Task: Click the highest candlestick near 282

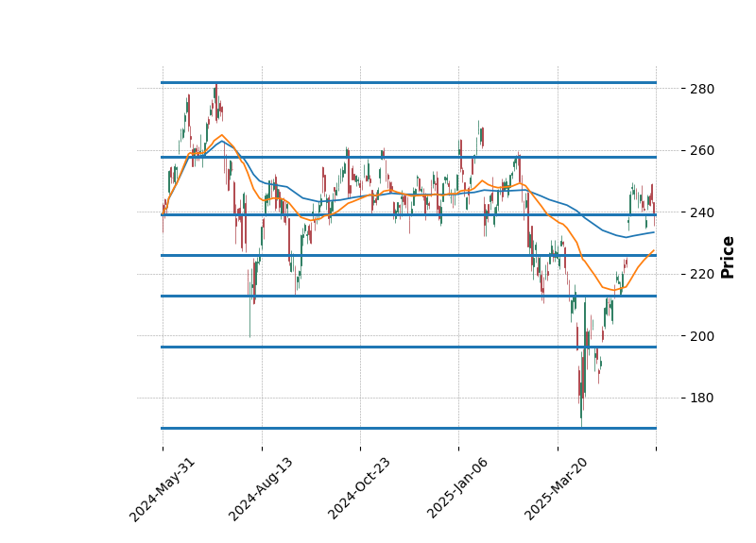Action: 215,91
